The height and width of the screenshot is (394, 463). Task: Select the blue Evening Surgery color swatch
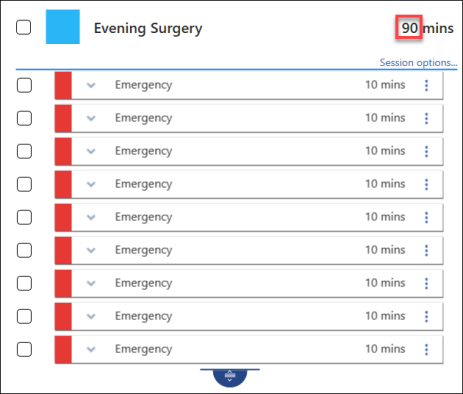[63, 27]
